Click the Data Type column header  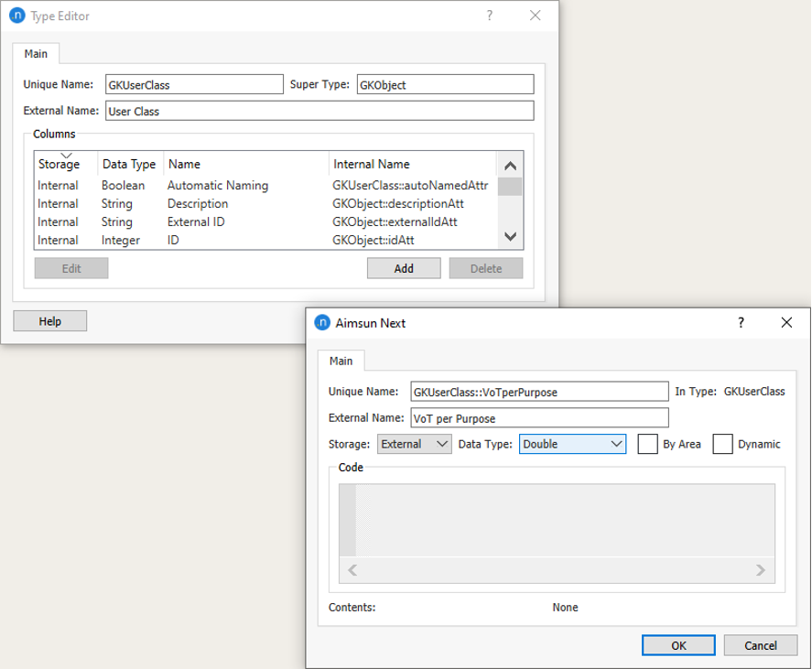129,164
